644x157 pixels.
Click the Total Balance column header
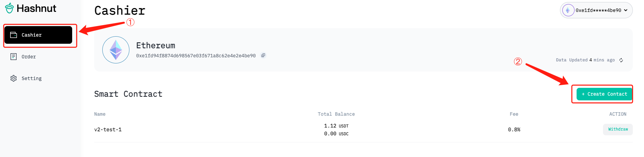(336, 114)
